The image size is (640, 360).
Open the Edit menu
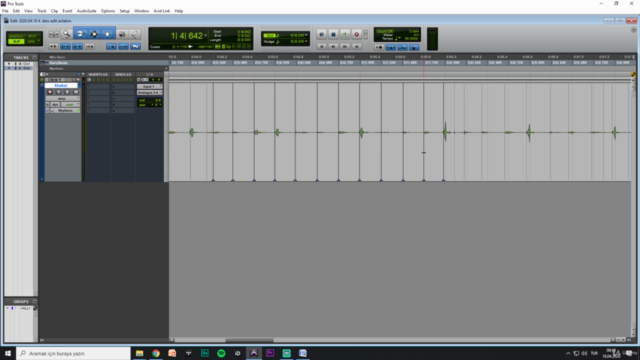[x=16, y=11]
